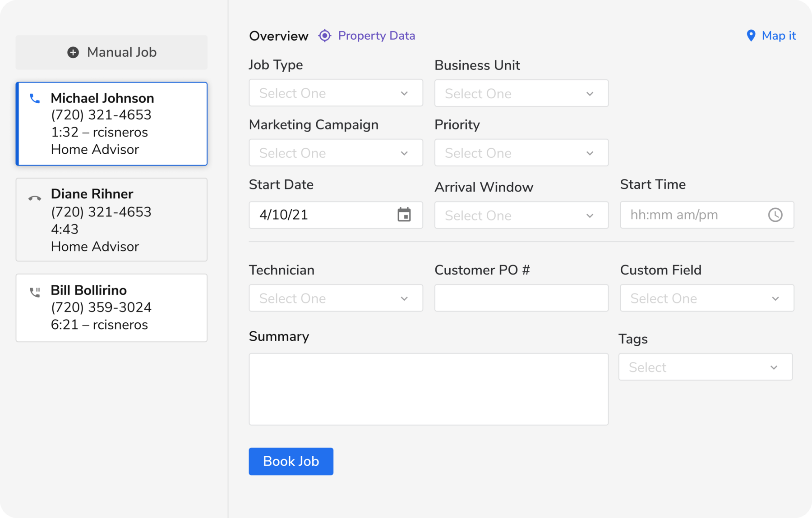Click the plus icon on Manual Job

(73, 52)
